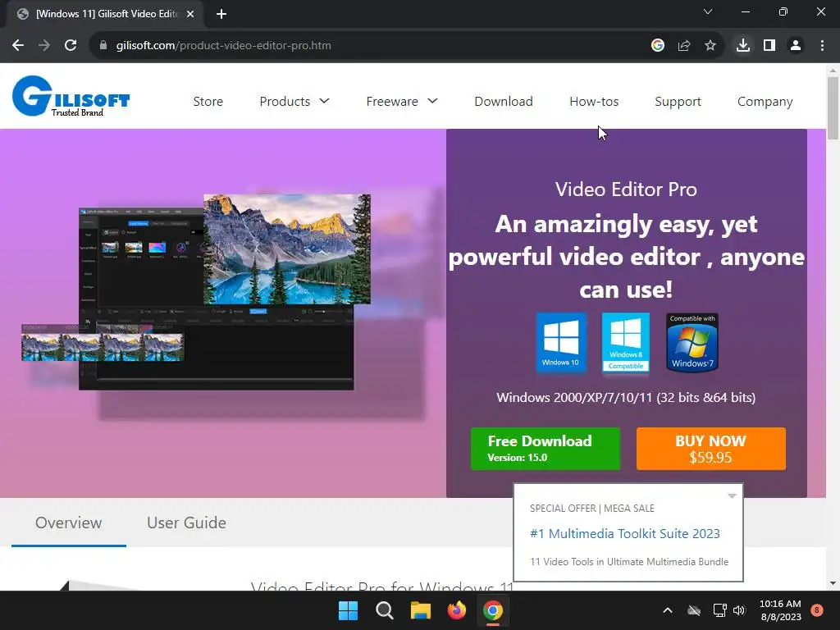Click the "Video Editor Pro" heading text
840x630 pixels.
(x=626, y=189)
